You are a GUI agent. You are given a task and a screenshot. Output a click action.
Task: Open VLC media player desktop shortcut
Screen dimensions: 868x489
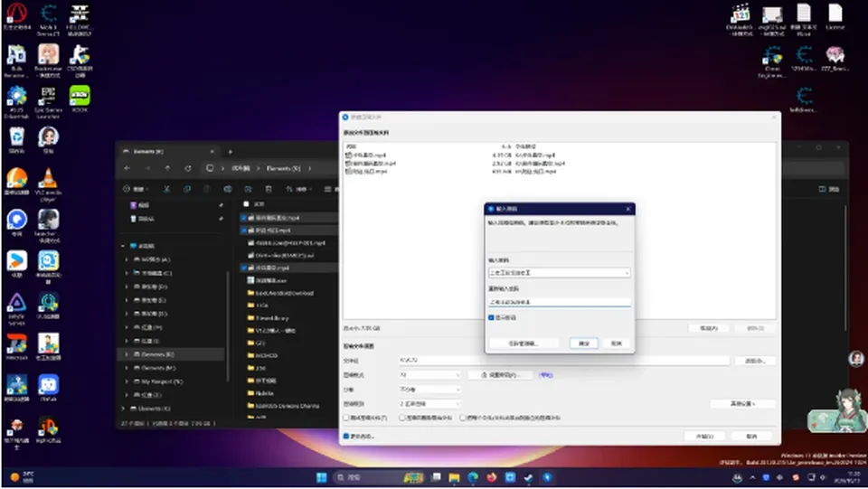pyautogui.click(x=48, y=184)
